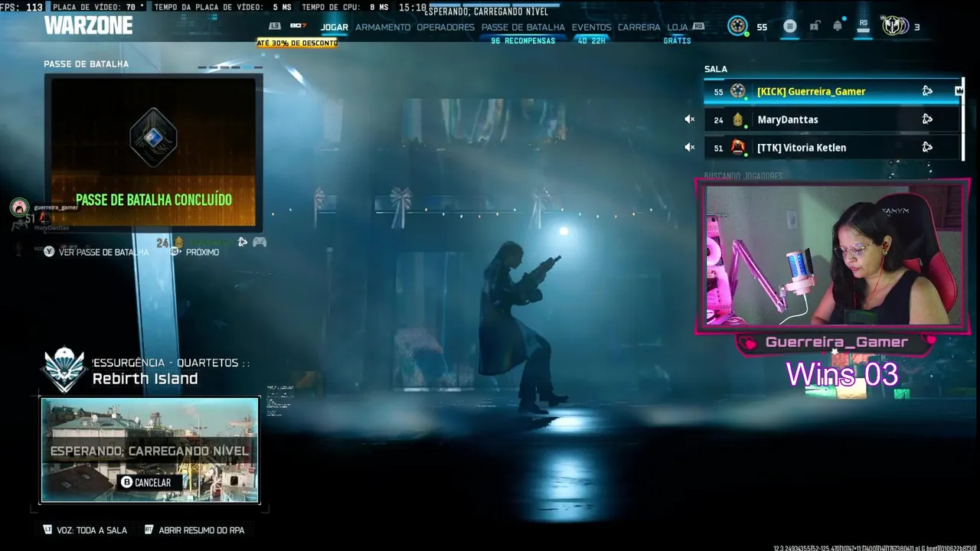Viewport: 980px width, 551px height.
Task: Select [TTK] Vitoria Ketlen in room list
Action: (832, 147)
